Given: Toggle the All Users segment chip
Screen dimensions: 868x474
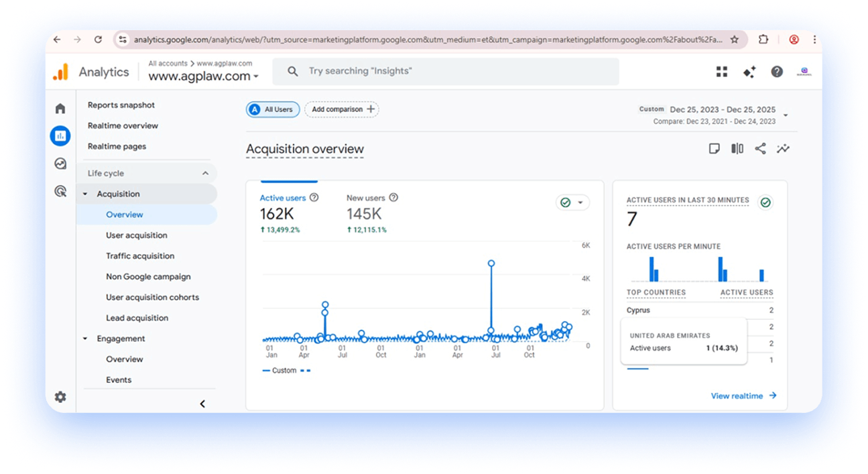Looking at the screenshot, I should [x=273, y=109].
